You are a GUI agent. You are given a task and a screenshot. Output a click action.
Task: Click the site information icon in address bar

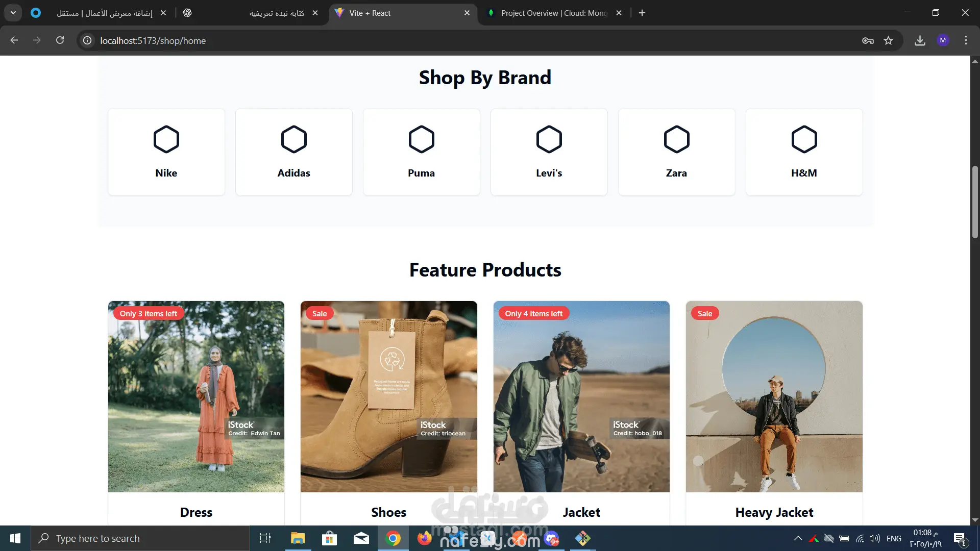pyautogui.click(x=87, y=40)
